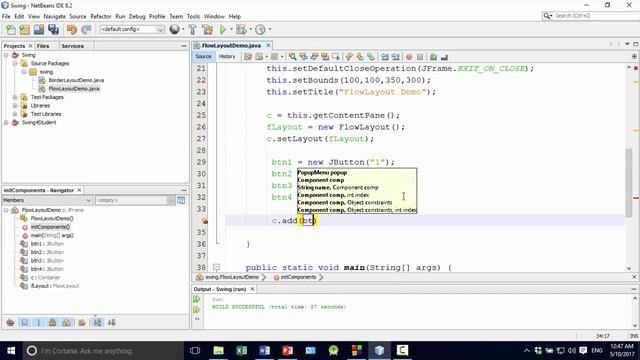Click the Undo toolbar icon
The width and height of the screenshot is (640, 360).
72,29
